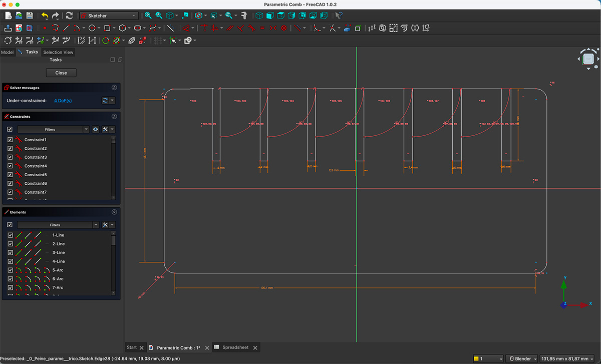Apply an equal constraint
Screen dimensions: 601x364
tap(262, 28)
